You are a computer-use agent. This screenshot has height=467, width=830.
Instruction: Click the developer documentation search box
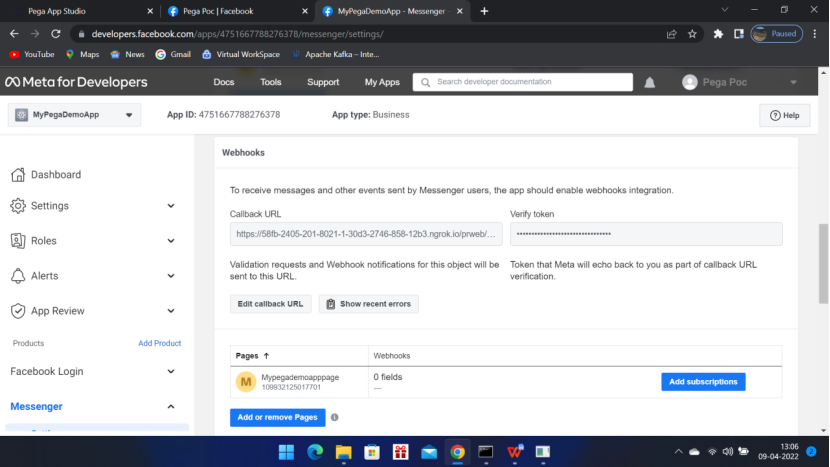pos(522,82)
